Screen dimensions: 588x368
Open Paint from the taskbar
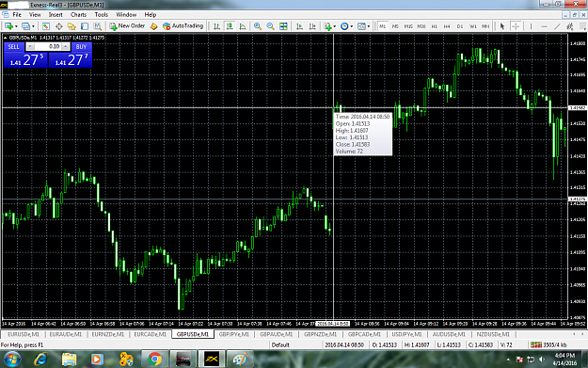pos(240,360)
